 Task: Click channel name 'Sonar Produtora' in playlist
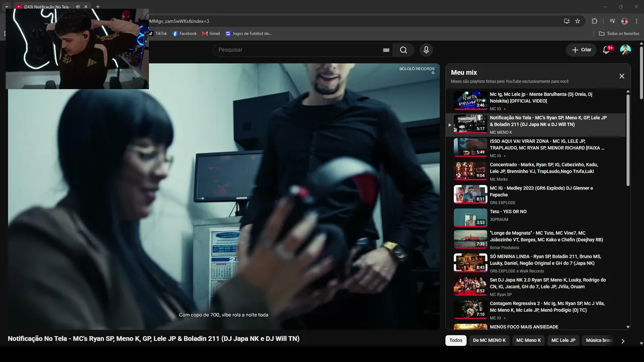pyautogui.click(x=505, y=248)
